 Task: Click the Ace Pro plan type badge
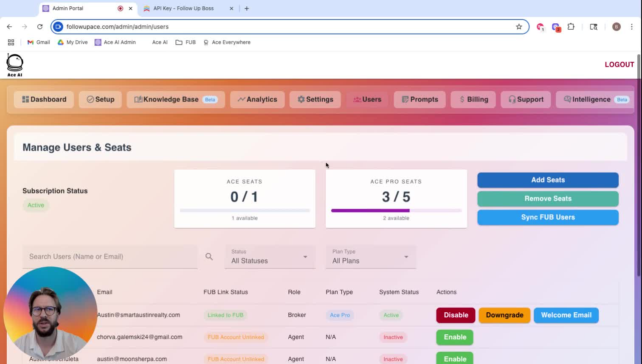click(340, 315)
